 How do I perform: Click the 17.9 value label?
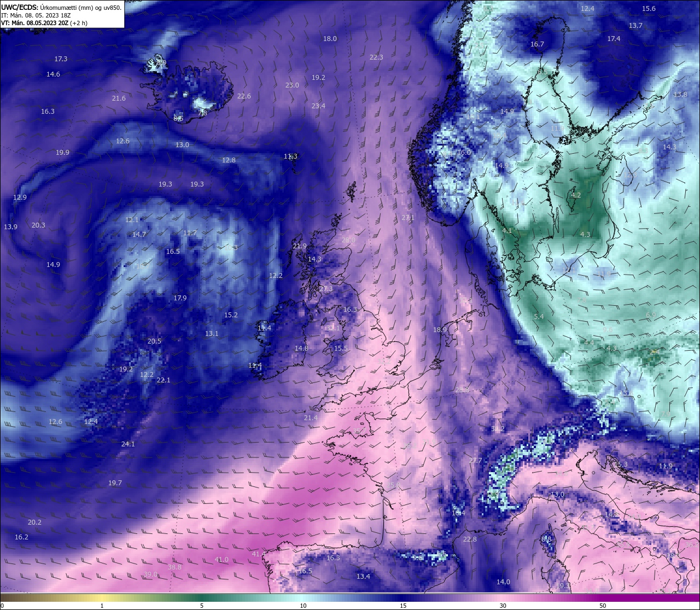point(180,298)
